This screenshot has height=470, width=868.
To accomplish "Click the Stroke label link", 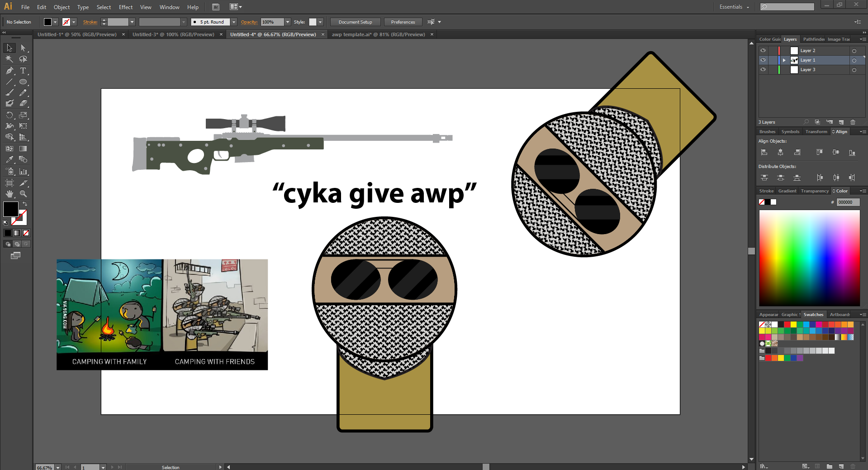I will coord(90,22).
